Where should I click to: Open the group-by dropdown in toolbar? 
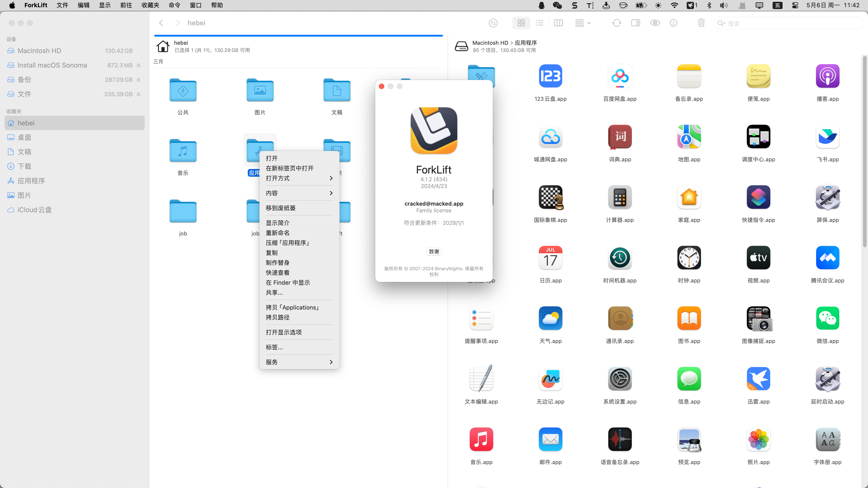pos(583,23)
